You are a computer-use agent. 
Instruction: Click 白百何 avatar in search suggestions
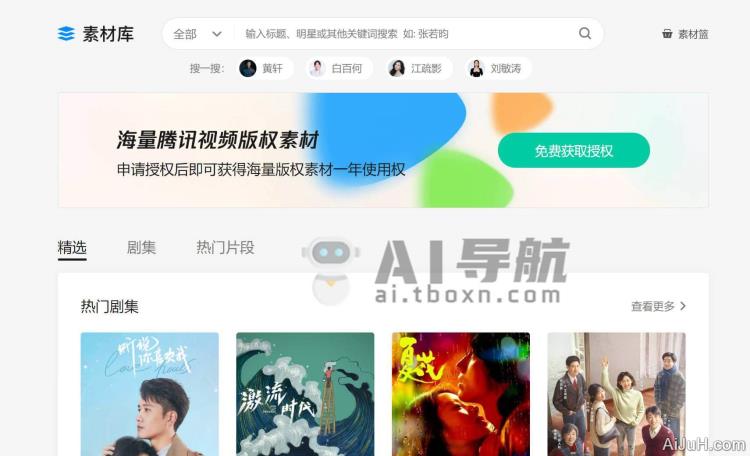pos(317,68)
